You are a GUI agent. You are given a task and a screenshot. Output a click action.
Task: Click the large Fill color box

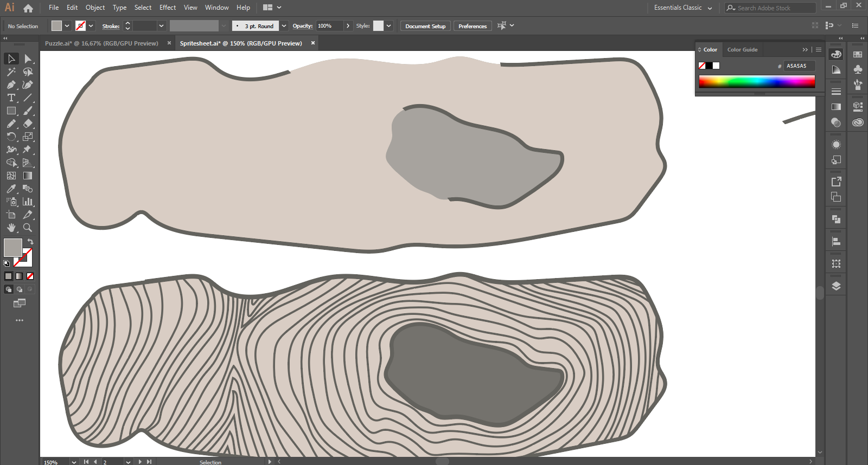[x=13, y=247]
